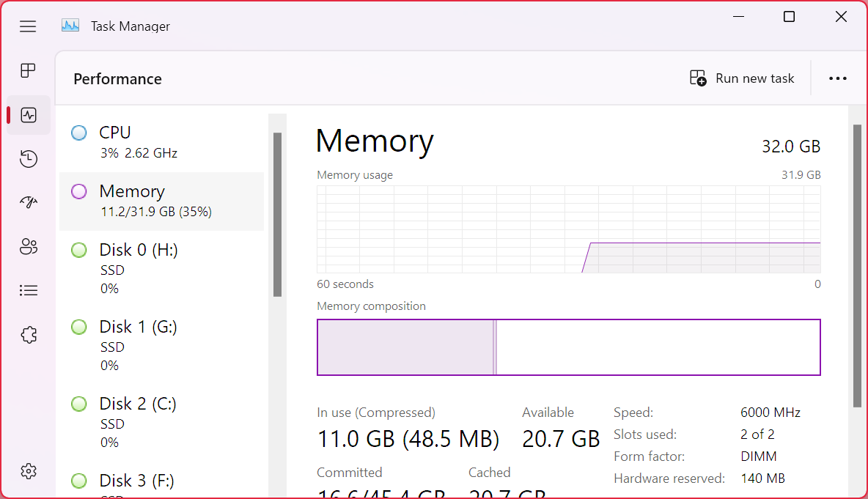The height and width of the screenshot is (499, 868).
Task: Open the App history page
Action: point(29,159)
